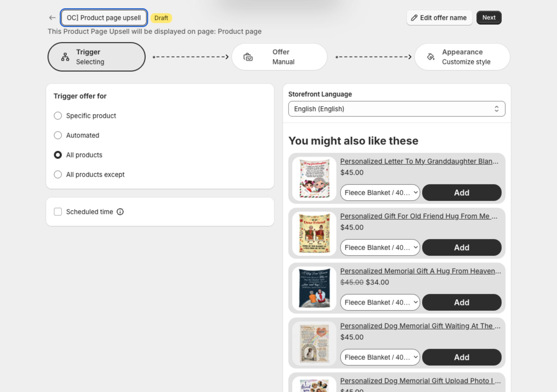Expand variant dropdown for Hug From Heaven blanket
The width and height of the screenshot is (557, 392).
pyautogui.click(x=380, y=302)
